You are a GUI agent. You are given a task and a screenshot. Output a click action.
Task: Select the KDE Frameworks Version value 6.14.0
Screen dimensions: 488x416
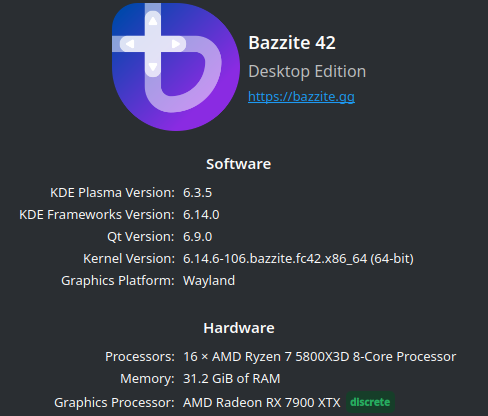(201, 215)
